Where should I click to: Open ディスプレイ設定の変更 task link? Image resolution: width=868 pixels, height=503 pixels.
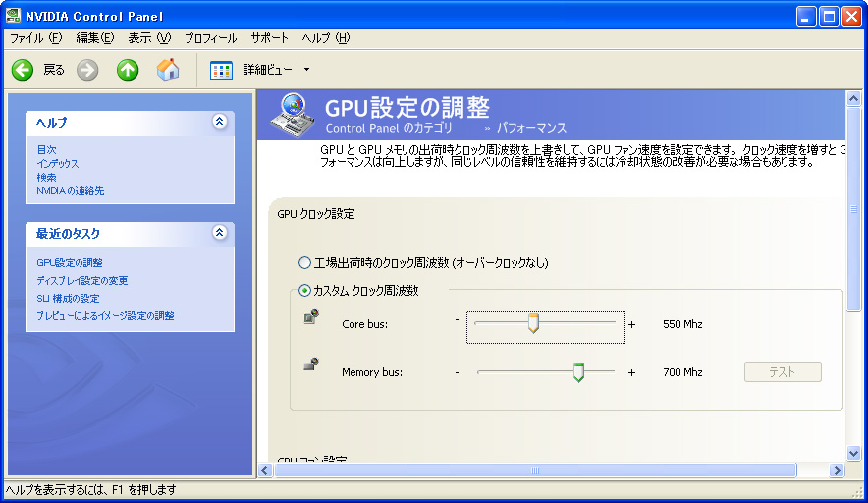pos(81,280)
